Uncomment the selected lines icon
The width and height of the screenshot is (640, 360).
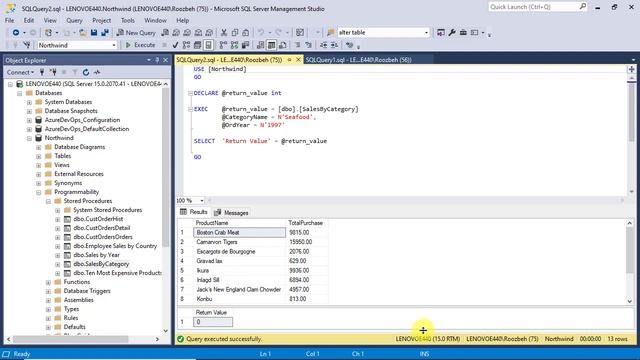[x=309, y=45]
